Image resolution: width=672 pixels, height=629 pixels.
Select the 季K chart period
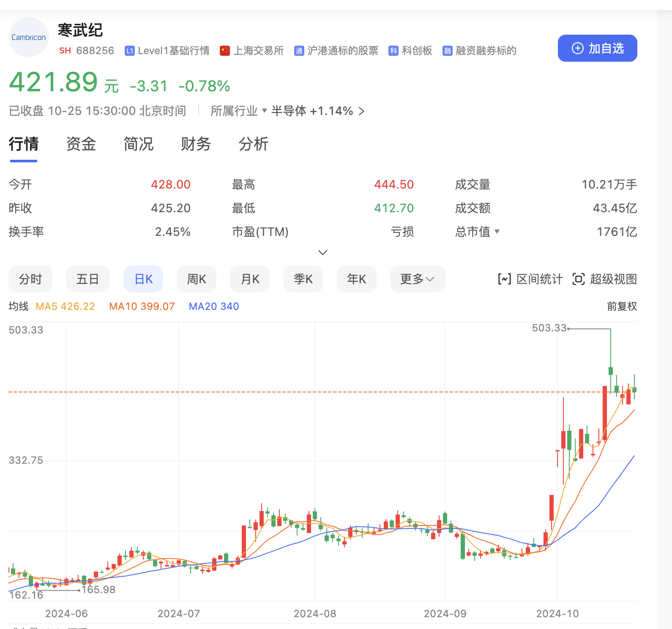coord(303,279)
